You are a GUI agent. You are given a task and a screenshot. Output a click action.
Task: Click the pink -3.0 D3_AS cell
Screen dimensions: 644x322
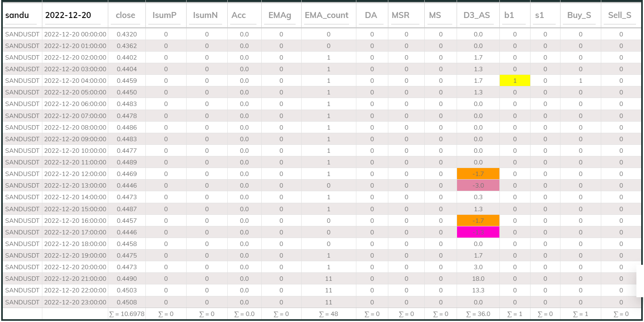tap(478, 186)
